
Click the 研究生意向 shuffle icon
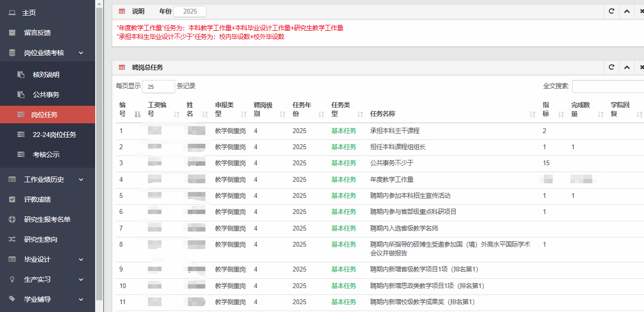click(x=12, y=239)
